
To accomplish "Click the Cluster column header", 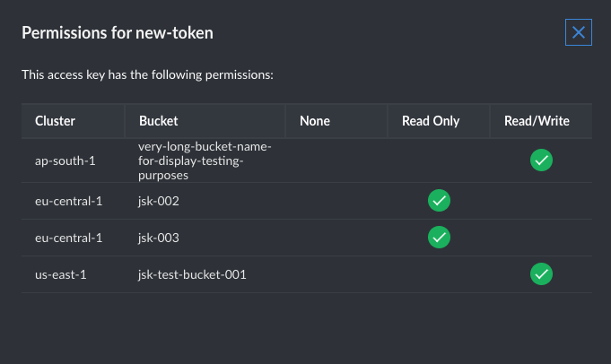I will (x=55, y=121).
